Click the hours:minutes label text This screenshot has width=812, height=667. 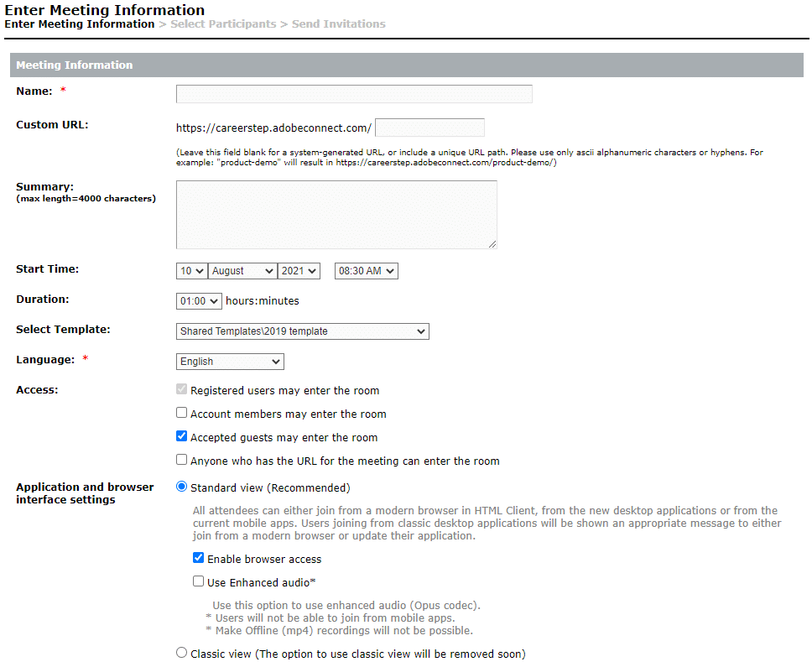point(262,301)
